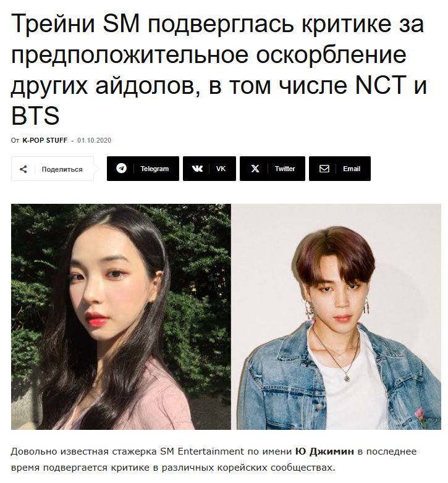Open the K-POP STUFF author page

(45, 140)
